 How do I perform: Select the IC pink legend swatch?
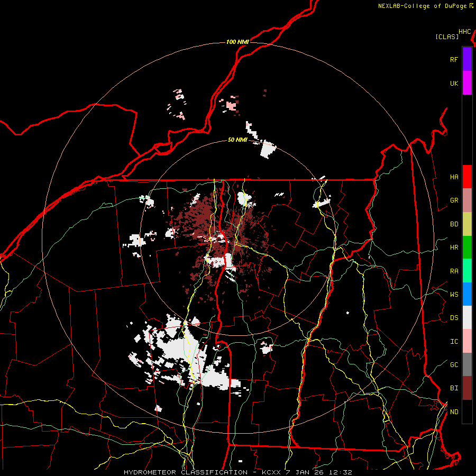[x=467, y=341]
